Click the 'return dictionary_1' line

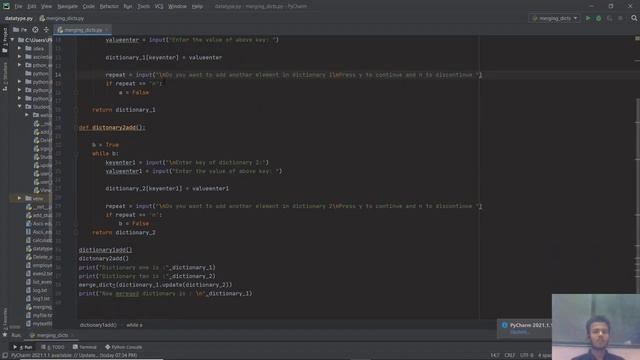(x=124, y=110)
